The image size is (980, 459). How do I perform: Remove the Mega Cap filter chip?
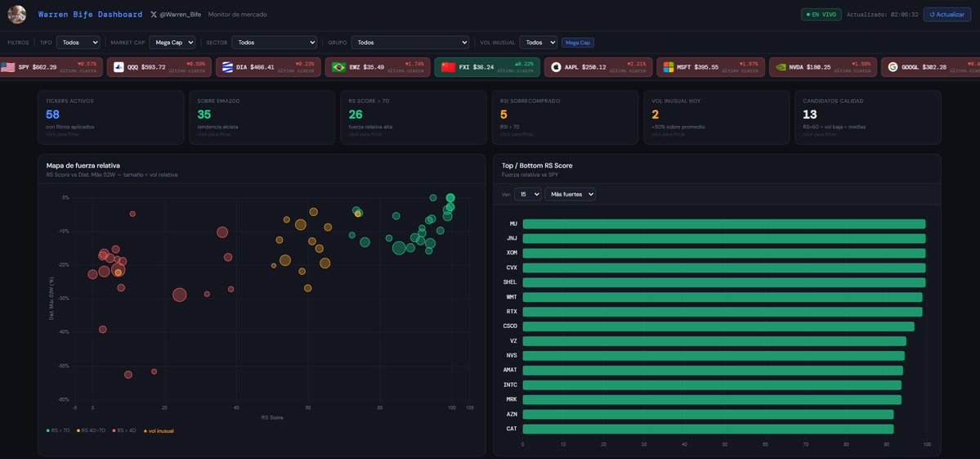tap(578, 43)
